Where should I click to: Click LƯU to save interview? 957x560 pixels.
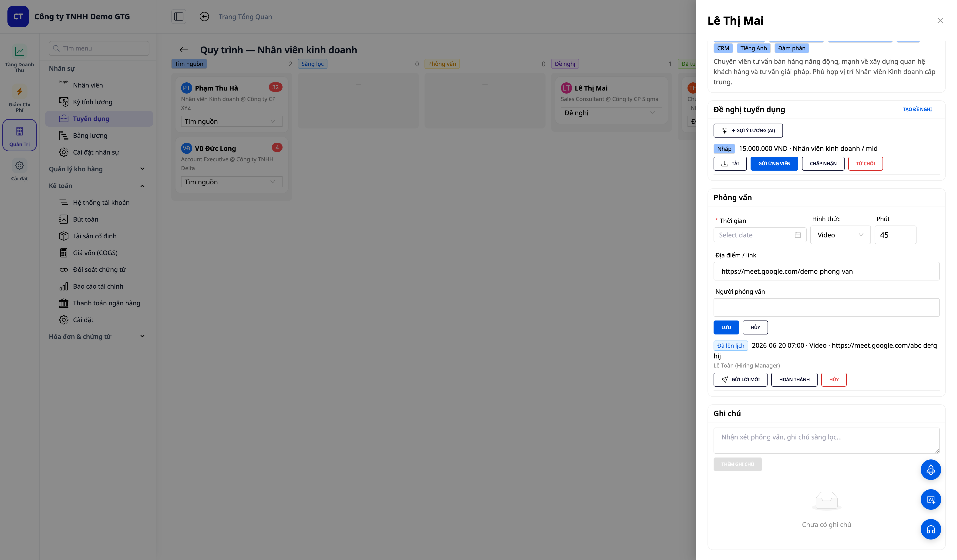coord(726,327)
